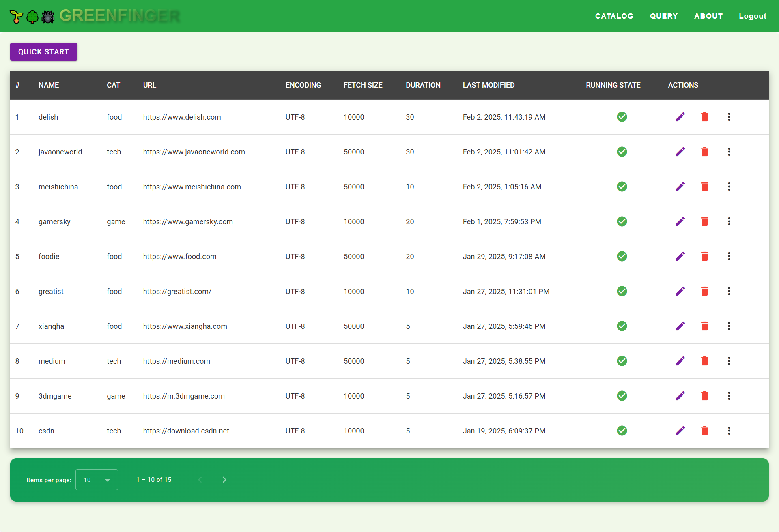The width and height of the screenshot is (779, 532).
Task: Open more options for greatist
Action: [x=729, y=291]
